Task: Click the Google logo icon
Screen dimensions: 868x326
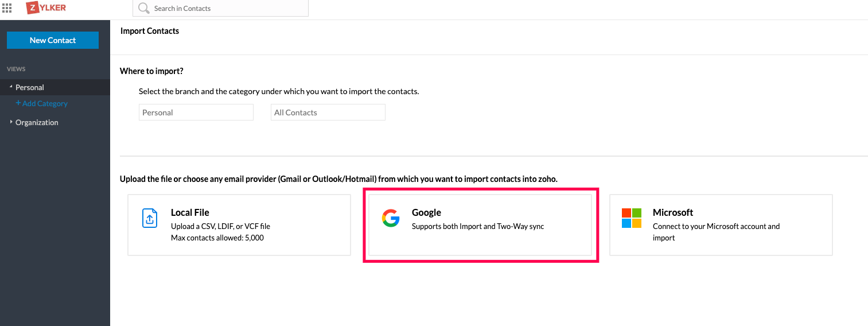Action: tap(391, 218)
